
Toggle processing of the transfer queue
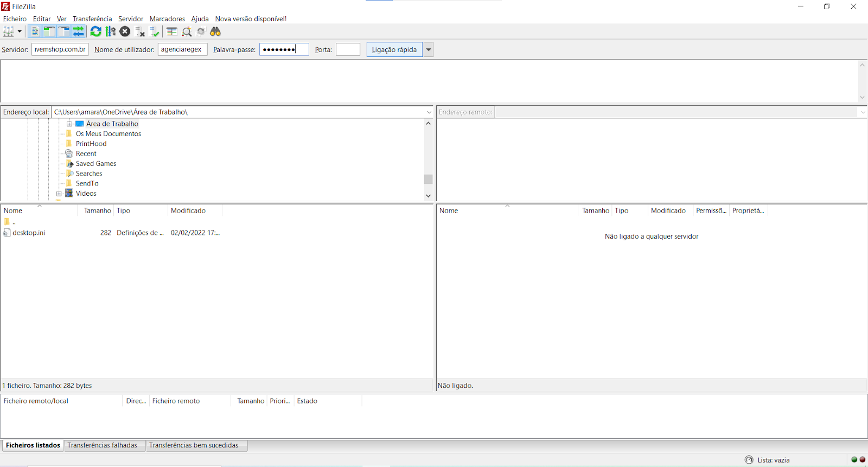tap(111, 31)
